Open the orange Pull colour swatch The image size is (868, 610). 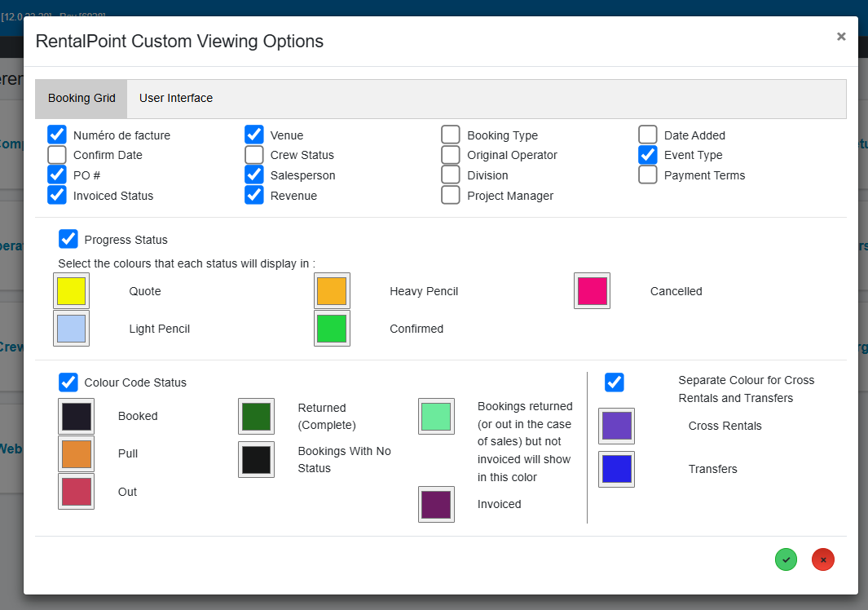(x=77, y=453)
